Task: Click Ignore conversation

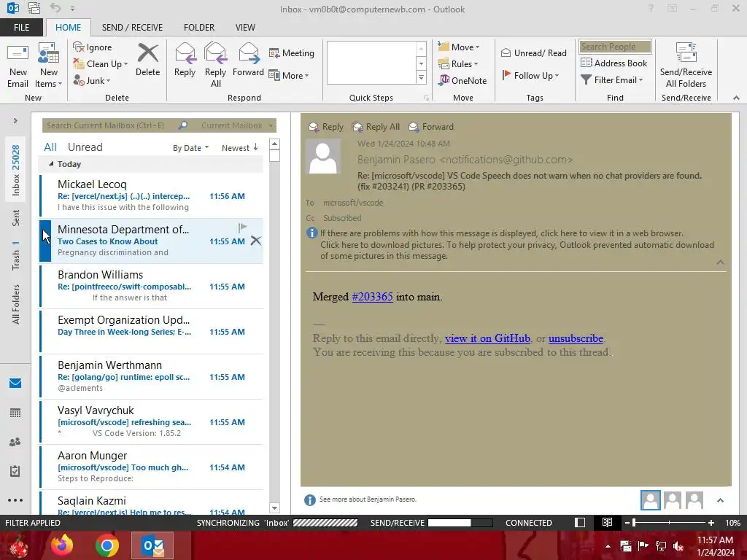Action: point(93,47)
